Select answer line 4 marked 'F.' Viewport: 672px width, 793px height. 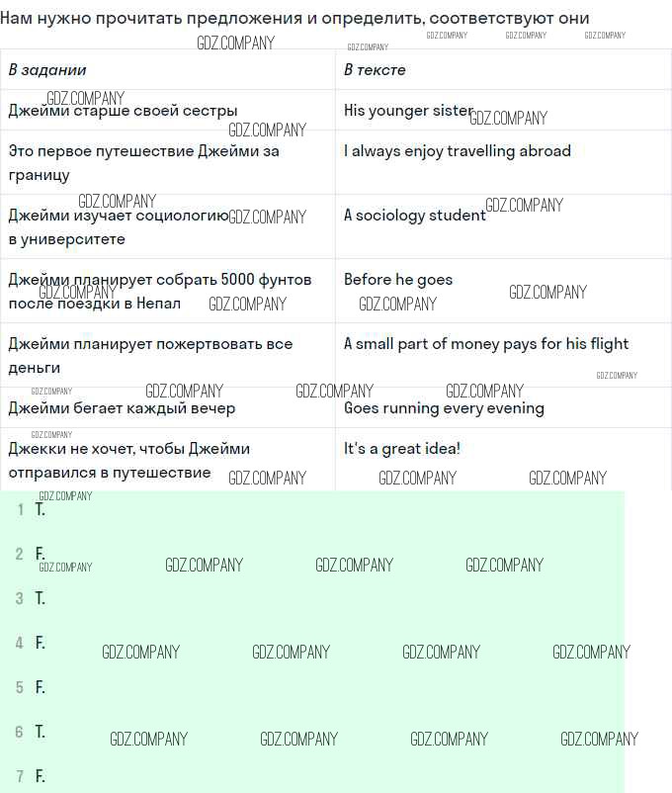point(40,643)
